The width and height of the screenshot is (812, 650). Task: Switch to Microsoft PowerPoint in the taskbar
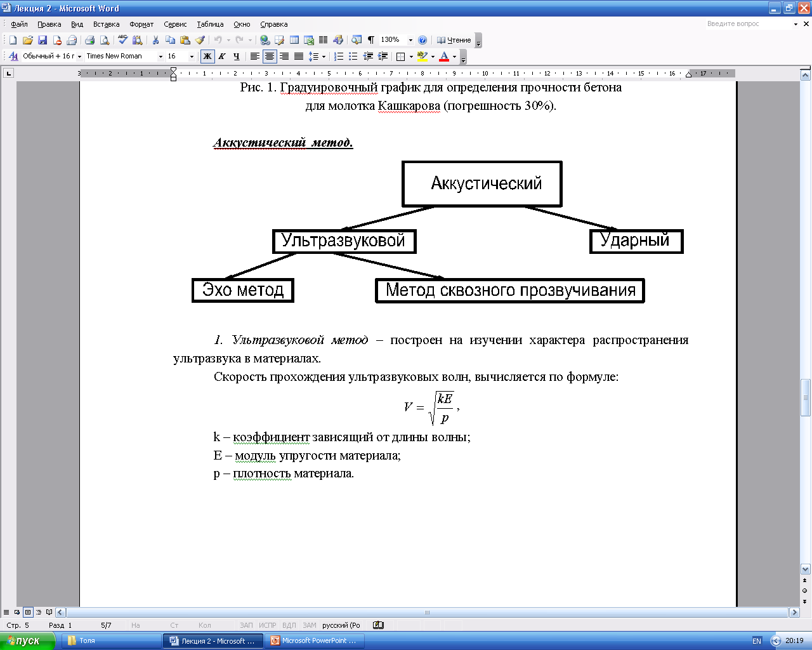click(315, 640)
